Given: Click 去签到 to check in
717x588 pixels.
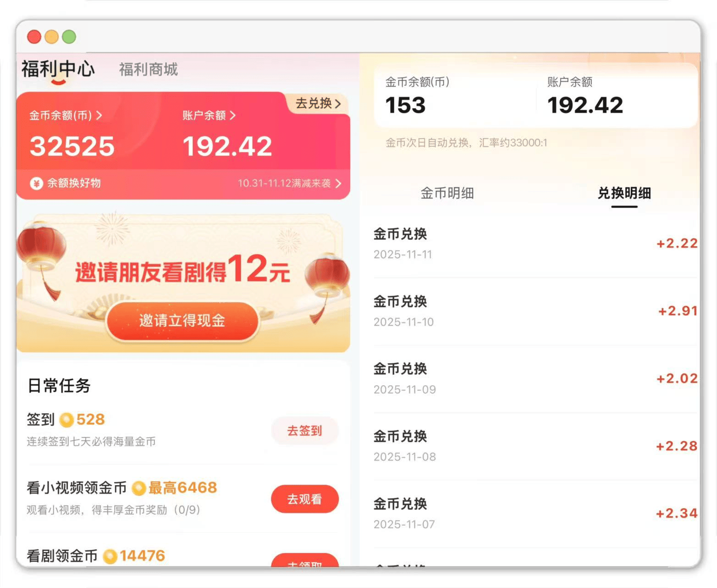Looking at the screenshot, I should click(x=304, y=431).
